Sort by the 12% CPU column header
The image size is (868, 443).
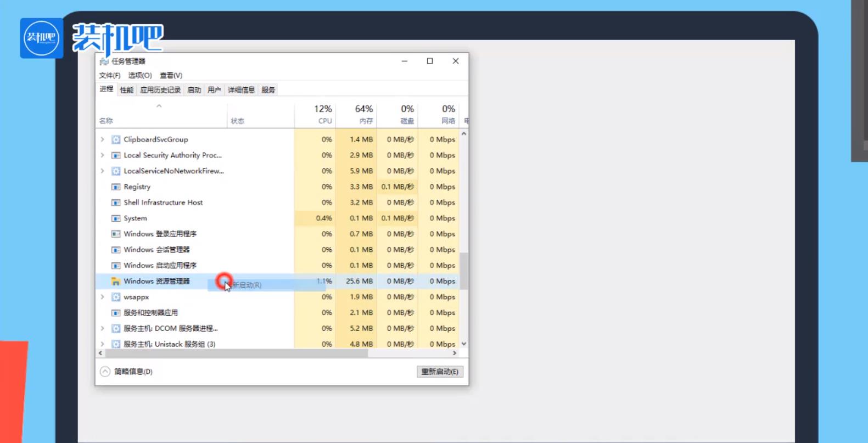pyautogui.click(x=315, y=114)
